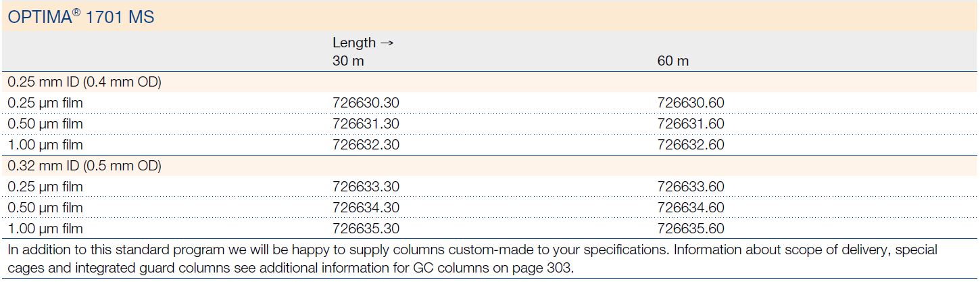Select part number 726634.30
Viewport: 980px width, 282px height.
point(366,208)
